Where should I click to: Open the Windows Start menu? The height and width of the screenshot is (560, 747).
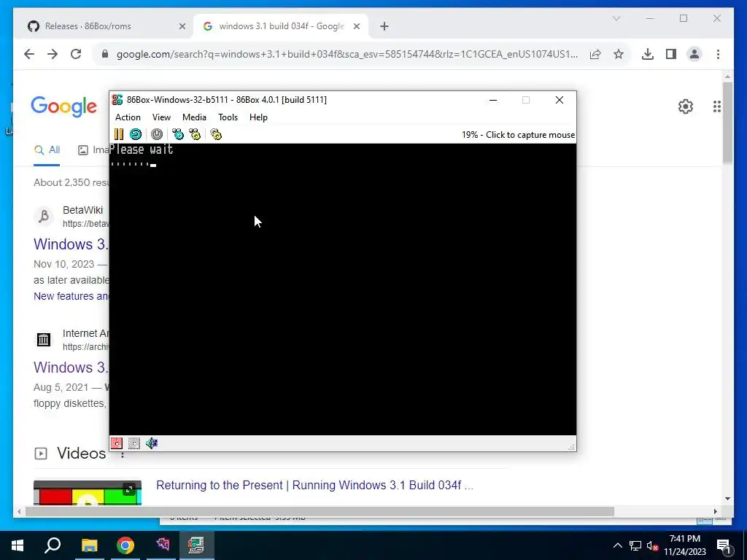(x=18, y=545)
